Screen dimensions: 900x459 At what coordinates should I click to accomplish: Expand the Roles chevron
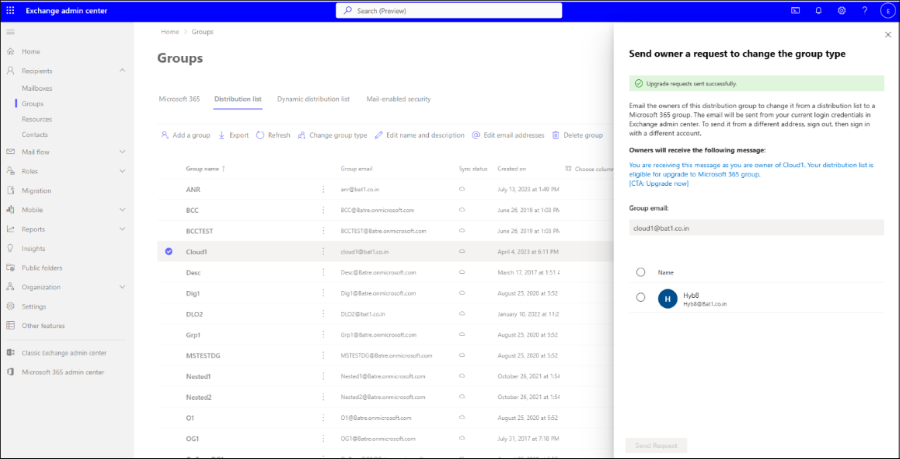122,171
